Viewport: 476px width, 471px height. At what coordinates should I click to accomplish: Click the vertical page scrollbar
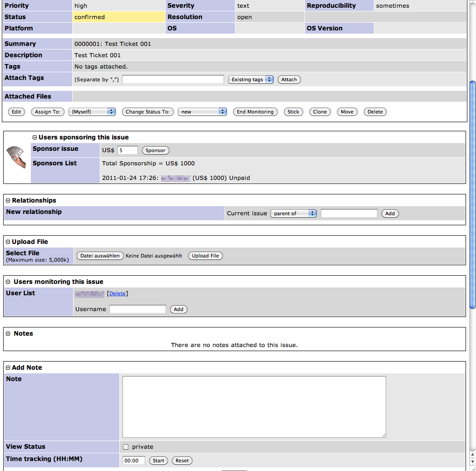pyautogui.click(x=472, y=195)
